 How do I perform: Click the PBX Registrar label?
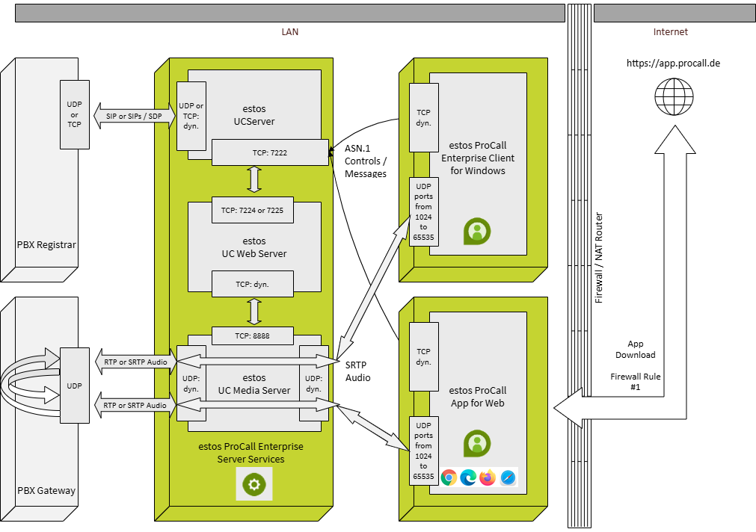[46, 245]
